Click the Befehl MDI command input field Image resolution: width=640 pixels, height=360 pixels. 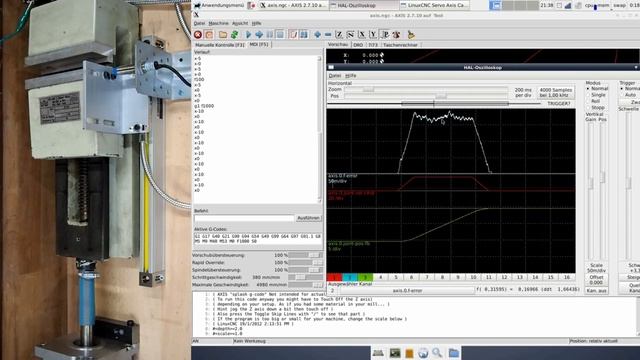[244, 218]
